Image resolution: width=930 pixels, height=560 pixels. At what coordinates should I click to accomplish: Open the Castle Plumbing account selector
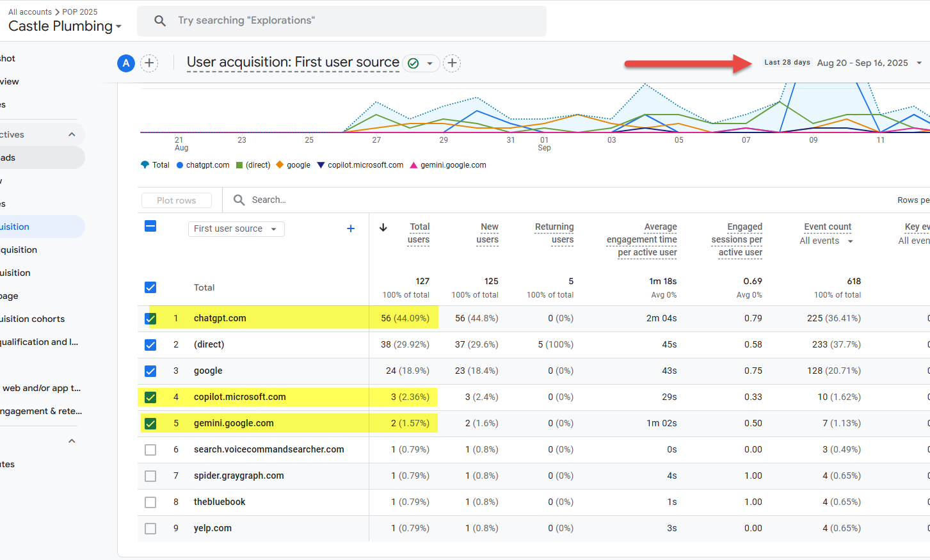coord(65,26)
